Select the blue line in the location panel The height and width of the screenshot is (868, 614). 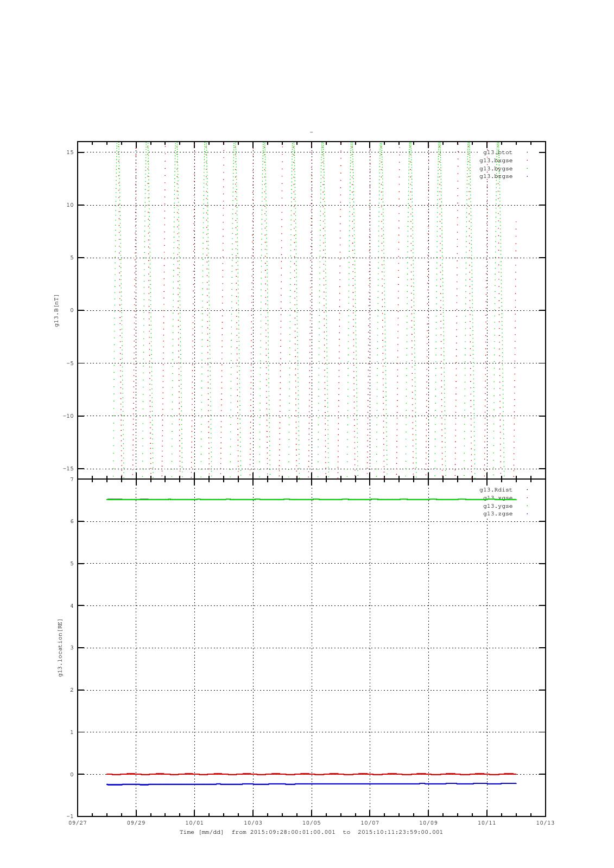(311, 784)
